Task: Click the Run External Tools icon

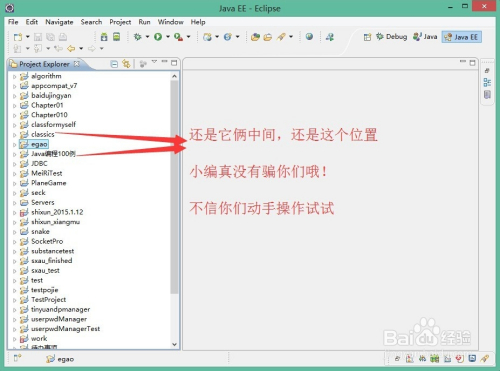Action: click(178, 37)
